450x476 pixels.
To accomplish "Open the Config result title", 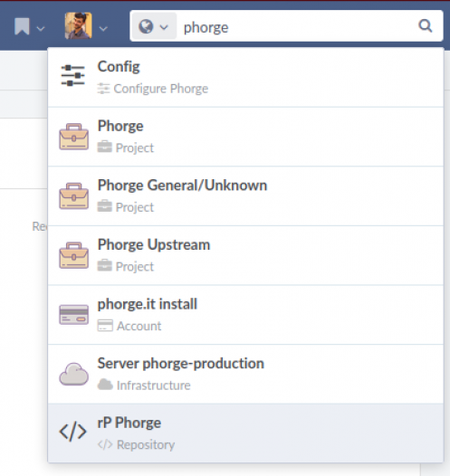I will coord(119,66).
